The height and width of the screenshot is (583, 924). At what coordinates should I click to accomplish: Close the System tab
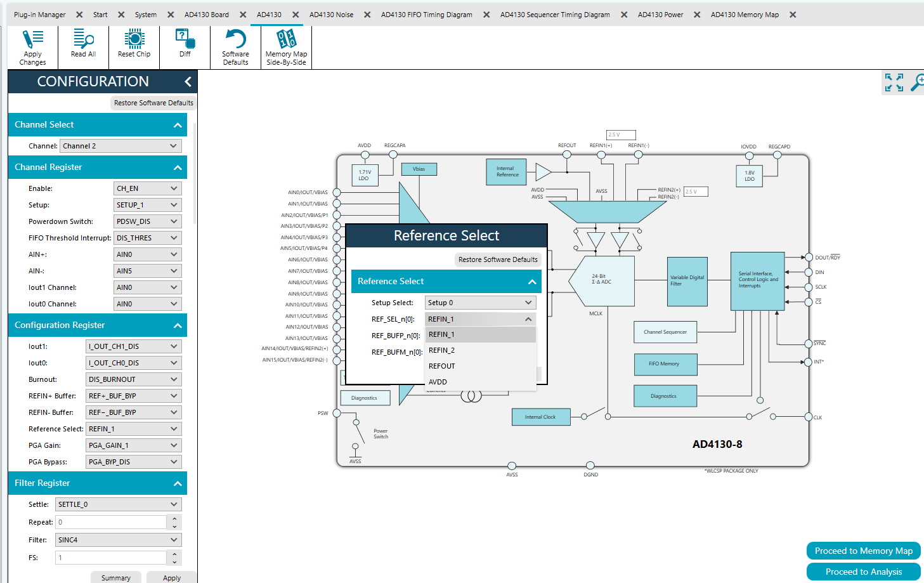(x=171, y=15)
